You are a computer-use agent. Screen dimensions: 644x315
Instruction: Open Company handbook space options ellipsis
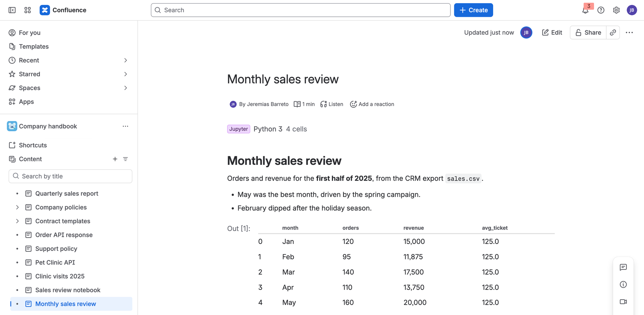click(125, 126)
